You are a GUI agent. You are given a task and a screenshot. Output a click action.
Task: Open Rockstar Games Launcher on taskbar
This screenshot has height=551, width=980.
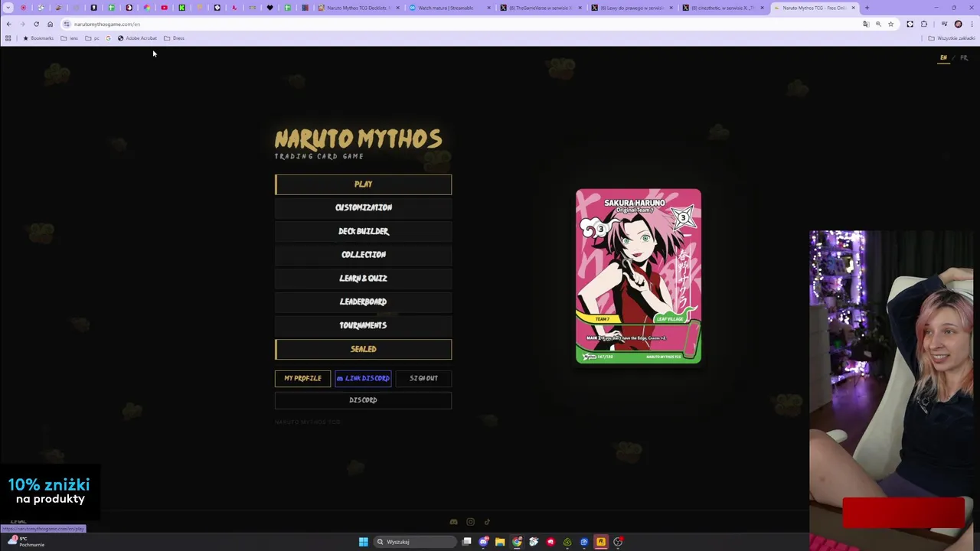[601, 542]
